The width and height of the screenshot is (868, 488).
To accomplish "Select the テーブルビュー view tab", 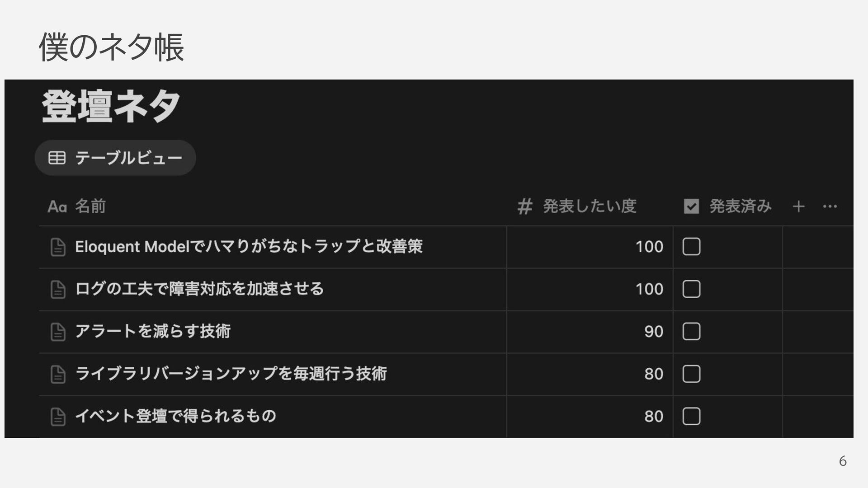I will coord(115,158).
